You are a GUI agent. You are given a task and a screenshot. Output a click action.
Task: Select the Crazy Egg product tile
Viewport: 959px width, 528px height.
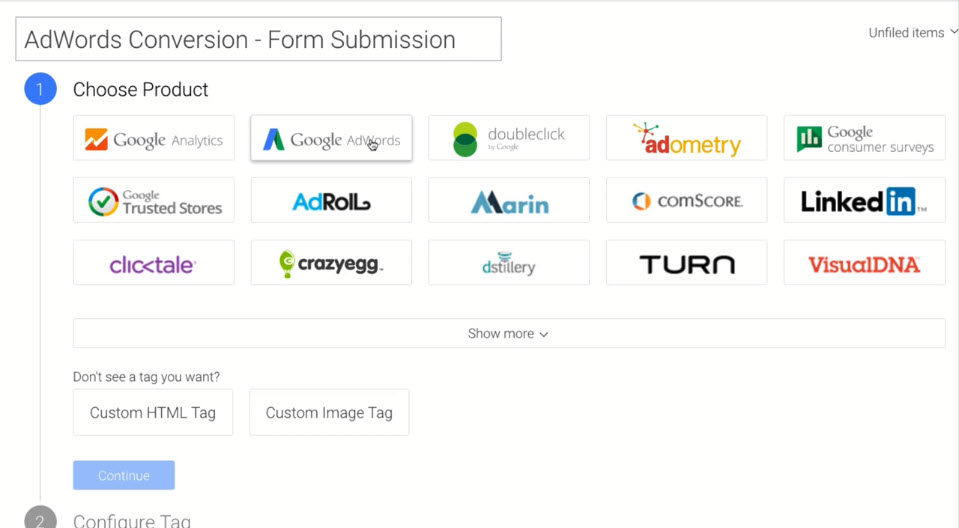point(331,263)
